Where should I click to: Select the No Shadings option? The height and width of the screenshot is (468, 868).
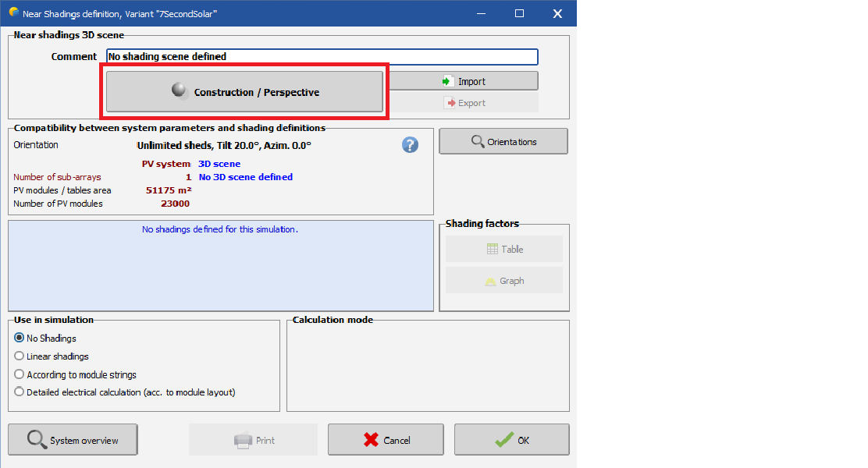coord(20,339)
